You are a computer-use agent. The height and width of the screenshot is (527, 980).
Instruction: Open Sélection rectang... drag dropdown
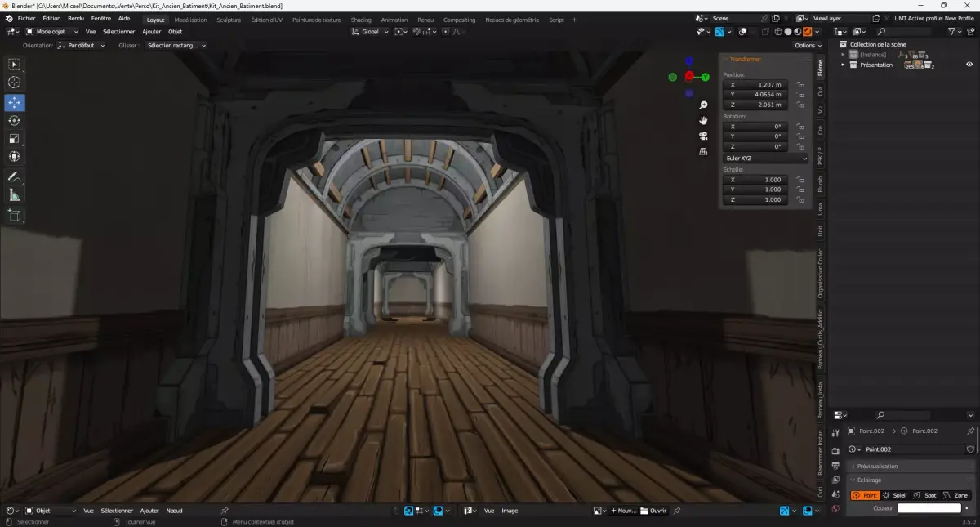click(176, 46)
